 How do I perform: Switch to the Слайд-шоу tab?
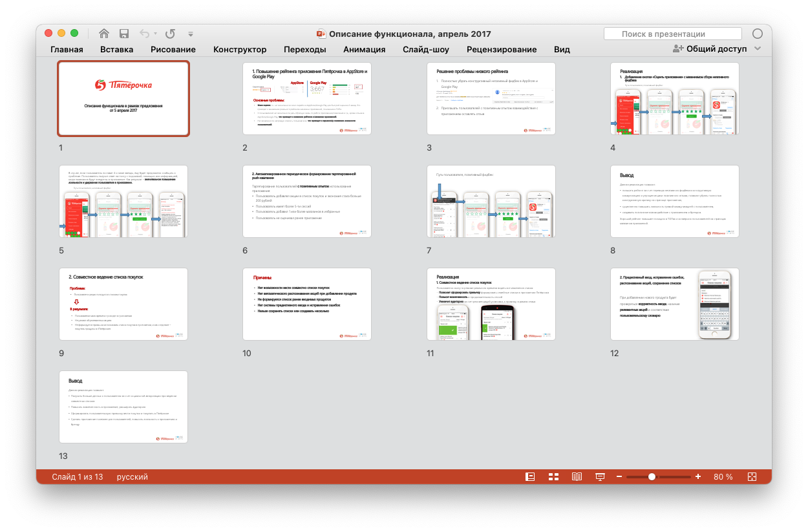pyautogui.click(x=426, y=49)
